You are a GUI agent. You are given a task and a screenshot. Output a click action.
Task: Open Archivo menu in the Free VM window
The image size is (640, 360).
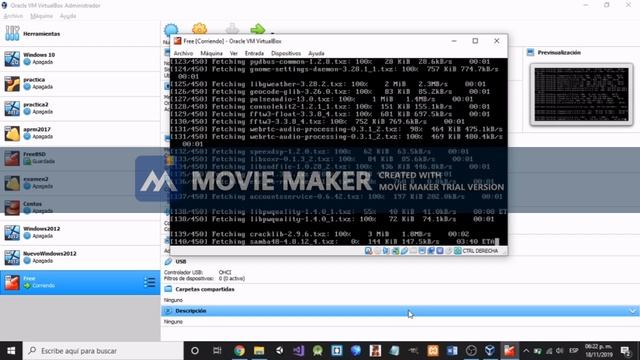(x=183, y=53)
